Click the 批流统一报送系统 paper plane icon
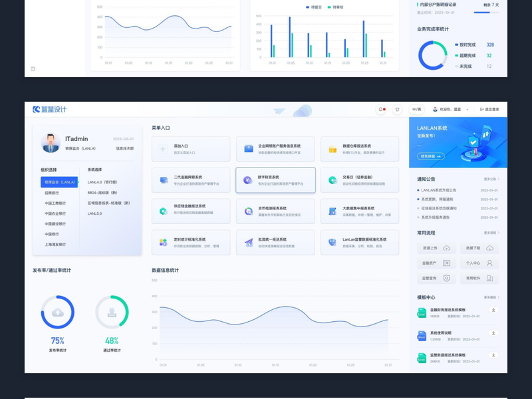This screenshot has width=532, height=399. 248,243
